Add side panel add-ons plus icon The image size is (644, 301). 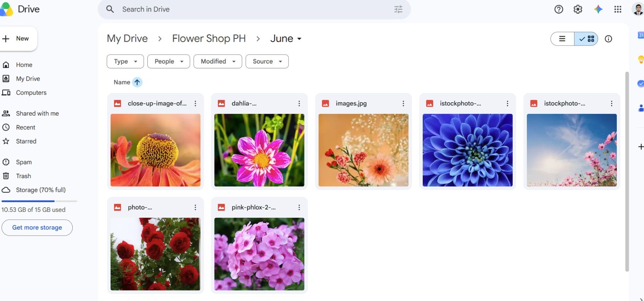click(641, 147)
